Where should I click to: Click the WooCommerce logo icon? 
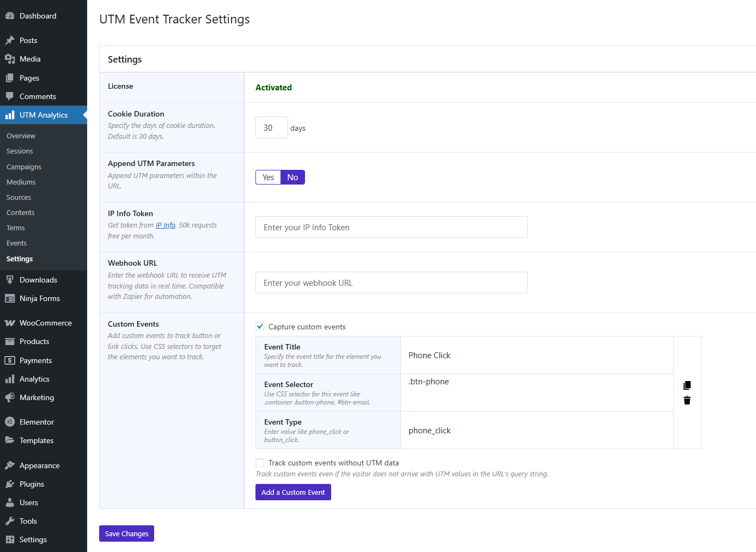[10, 323]
